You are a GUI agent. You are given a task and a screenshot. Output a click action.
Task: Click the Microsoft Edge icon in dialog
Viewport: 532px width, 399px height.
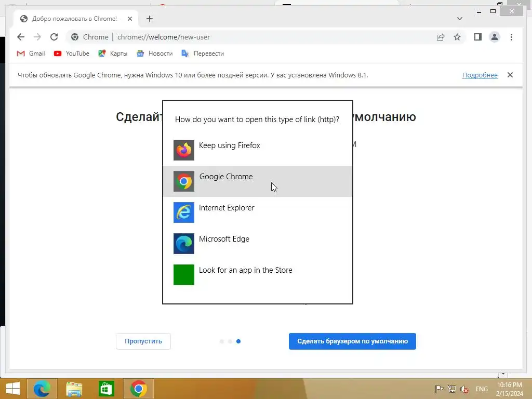184,244
